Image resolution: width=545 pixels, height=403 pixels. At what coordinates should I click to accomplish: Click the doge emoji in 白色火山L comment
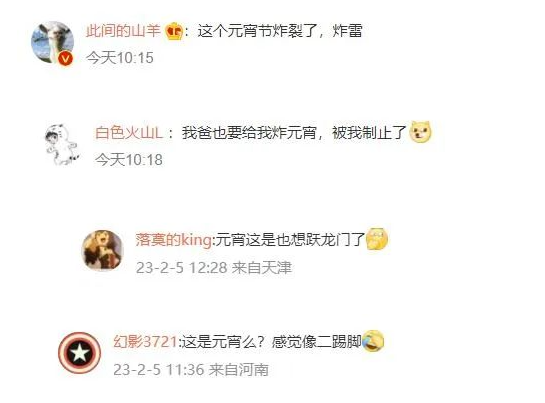pyautogui.click(x=420, y=132)
